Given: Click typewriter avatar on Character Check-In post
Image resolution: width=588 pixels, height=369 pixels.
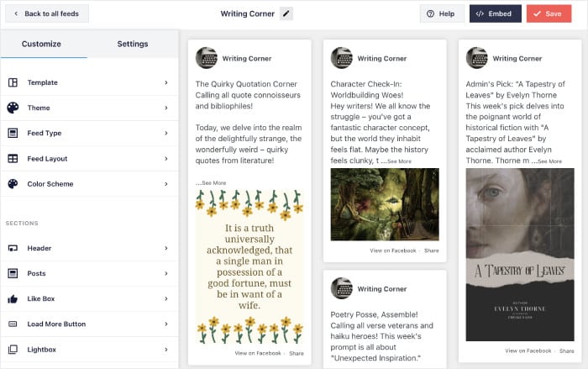Looking at the screenshot, I should (x=342, y=58).
